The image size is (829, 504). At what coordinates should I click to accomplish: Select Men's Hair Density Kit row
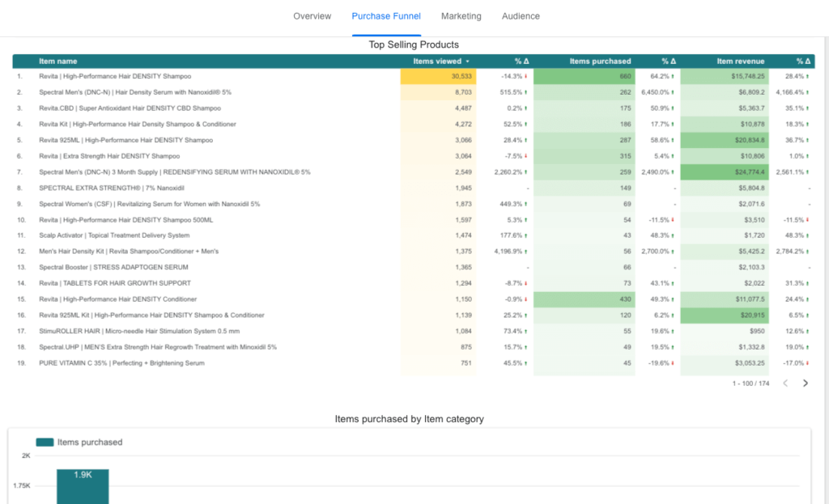click(x=414, y=252)
